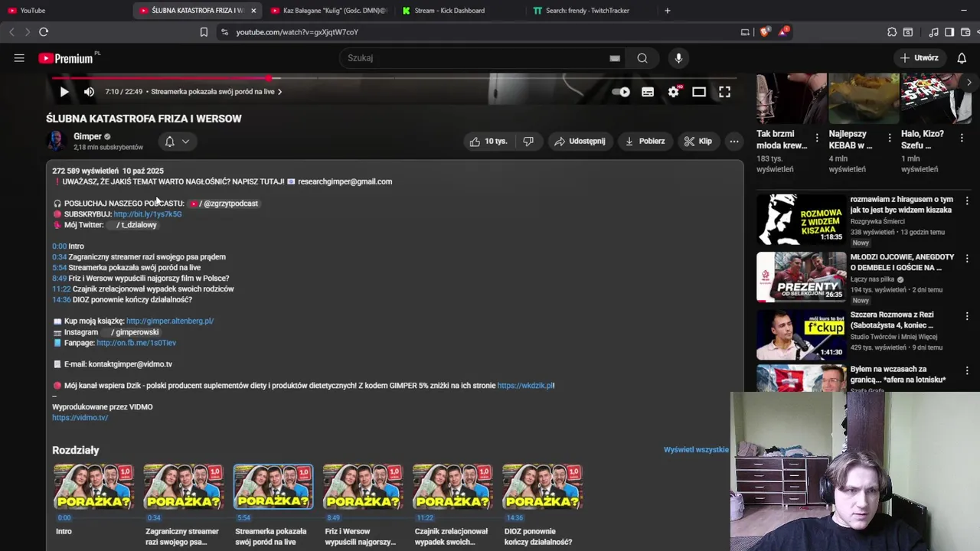This screenshot has width=980, height=551.
Task: Open the Utwórz create button
Action: 920,58
